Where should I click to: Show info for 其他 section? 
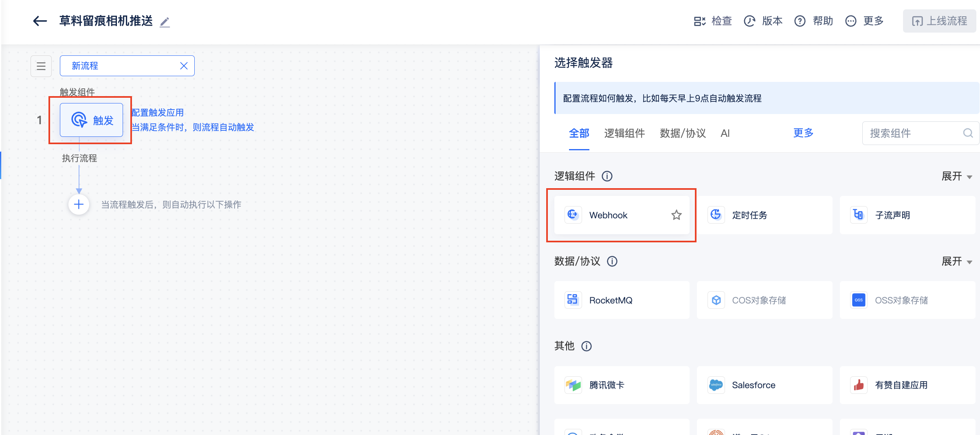587,346
